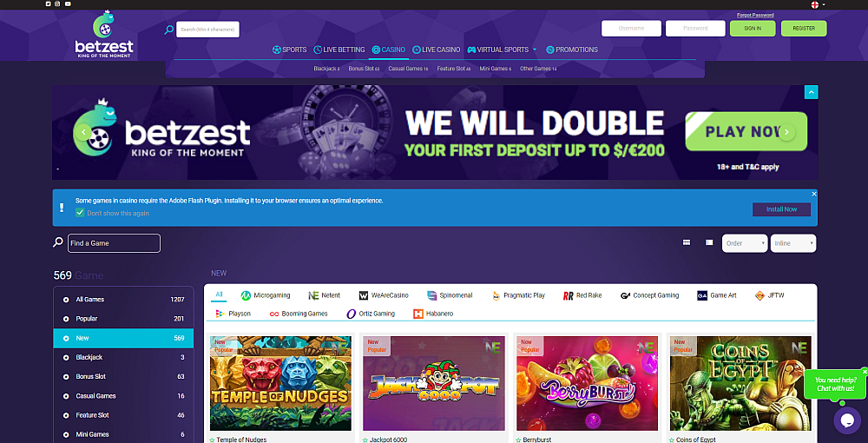Switch to list view layout icon

709,242
